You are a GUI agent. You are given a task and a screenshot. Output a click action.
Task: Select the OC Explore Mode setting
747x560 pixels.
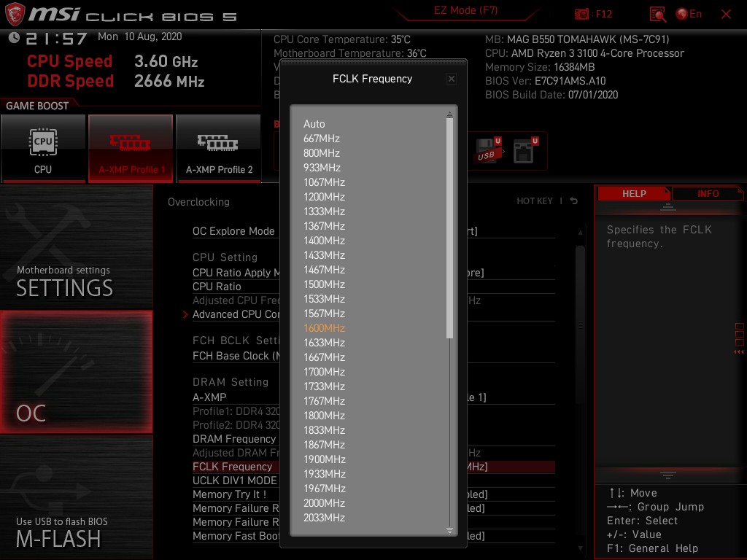click(x=233, y=231)
